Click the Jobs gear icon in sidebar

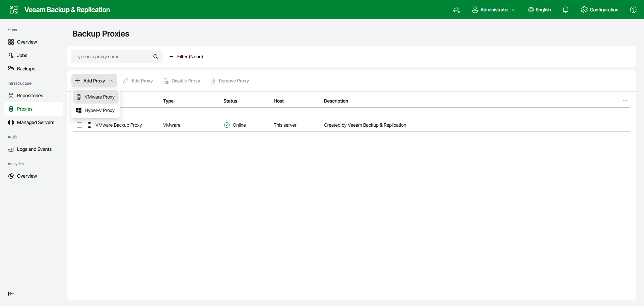click(x=11, y=55)
